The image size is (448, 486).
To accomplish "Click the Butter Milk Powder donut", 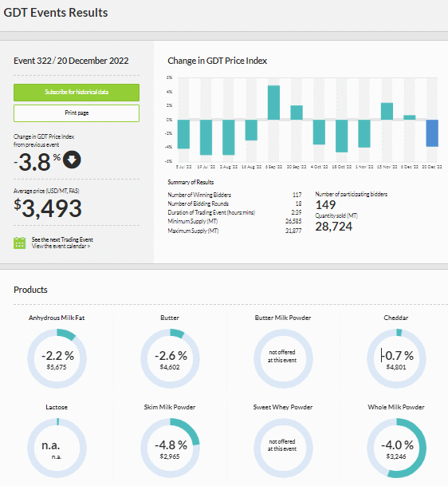I will [283, 358].
